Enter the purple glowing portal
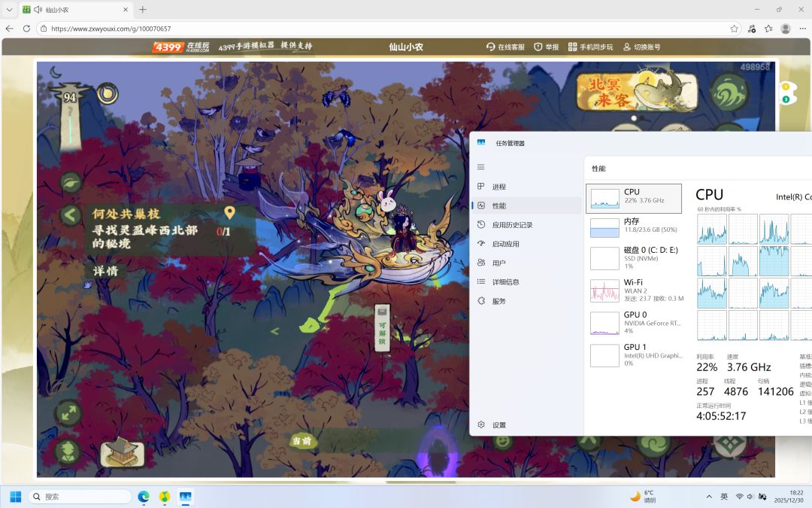The height and width of the screenshot is (508, 812). 438,452
